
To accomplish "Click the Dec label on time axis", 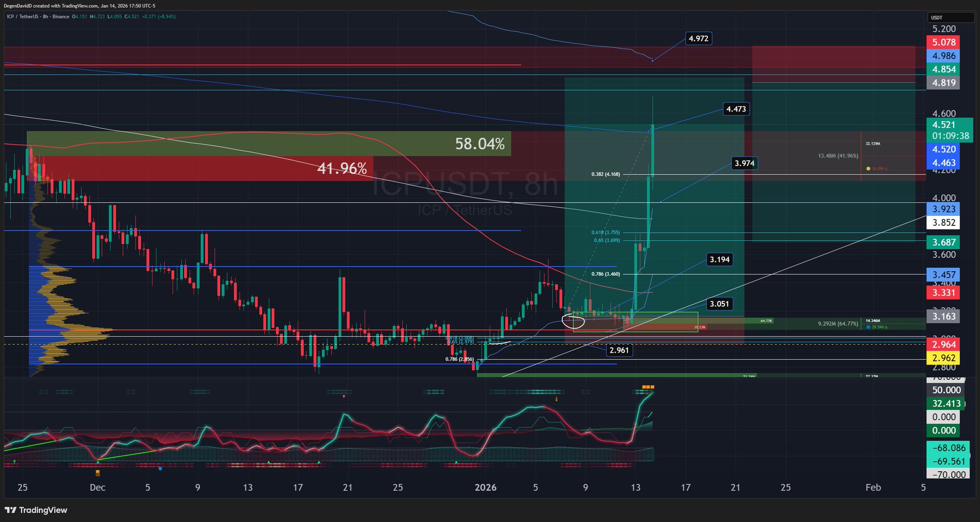I will pyautogui.click(x=98, y=488).
